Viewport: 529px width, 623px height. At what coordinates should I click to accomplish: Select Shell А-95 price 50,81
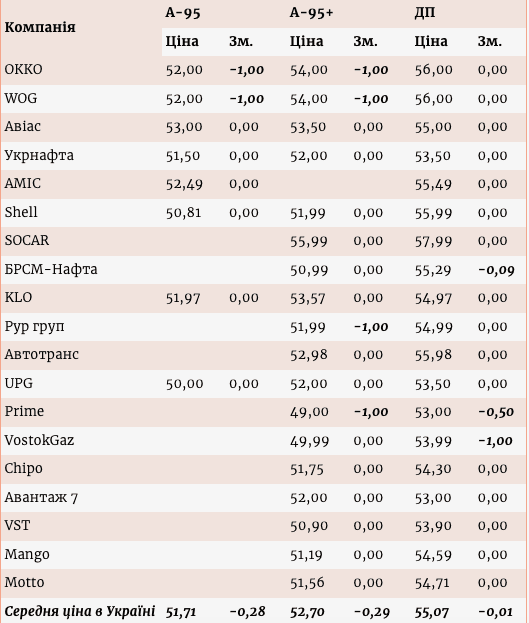point(183,213)
